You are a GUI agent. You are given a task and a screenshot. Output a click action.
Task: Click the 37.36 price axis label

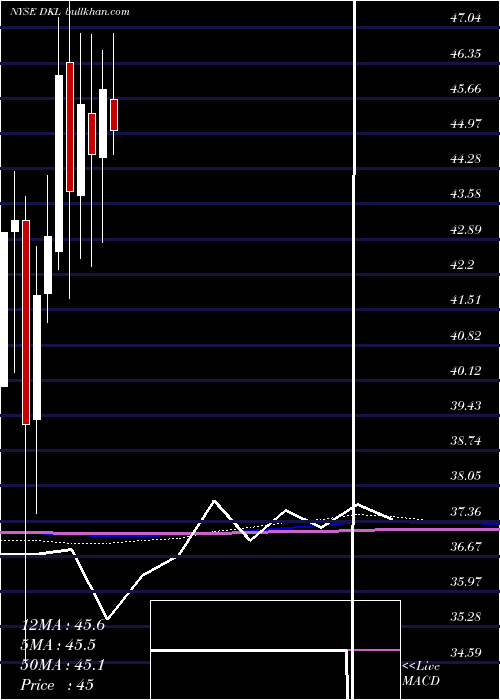click(x=466, y=511)
